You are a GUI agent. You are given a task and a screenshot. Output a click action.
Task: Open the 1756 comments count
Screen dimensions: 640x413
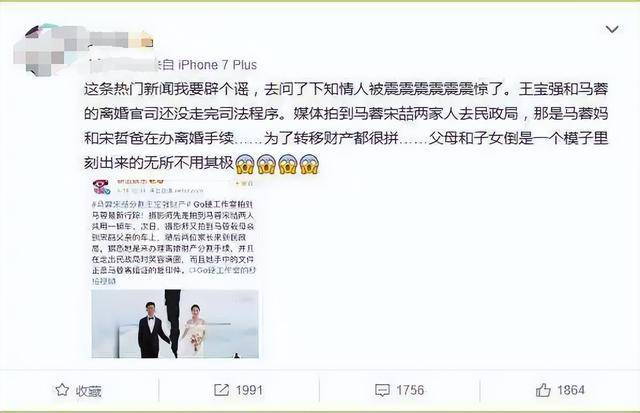(410, 390)
